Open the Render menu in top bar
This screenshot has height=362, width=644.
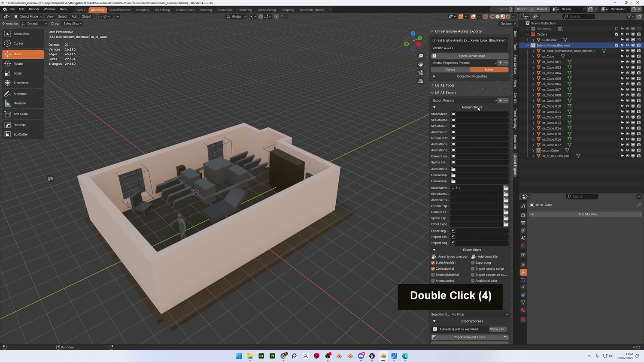coord(34,9)
